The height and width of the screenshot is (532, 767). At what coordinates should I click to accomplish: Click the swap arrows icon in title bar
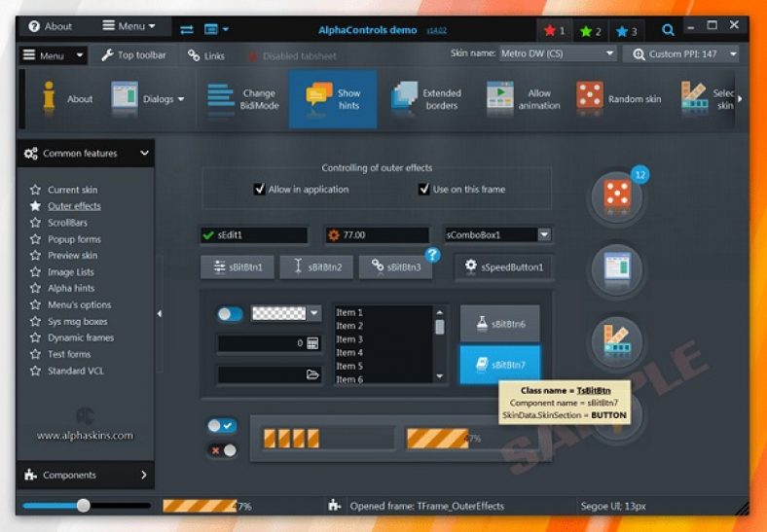point(186,30)
